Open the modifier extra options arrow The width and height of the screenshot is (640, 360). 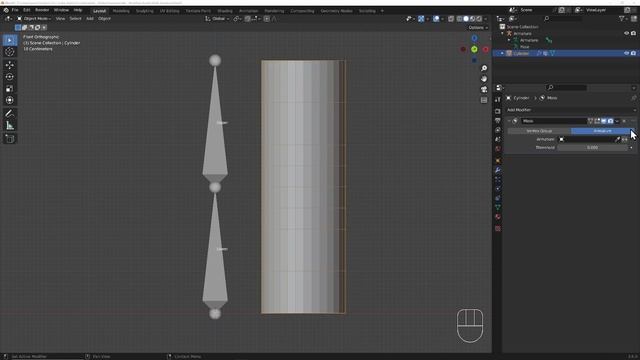617,121
